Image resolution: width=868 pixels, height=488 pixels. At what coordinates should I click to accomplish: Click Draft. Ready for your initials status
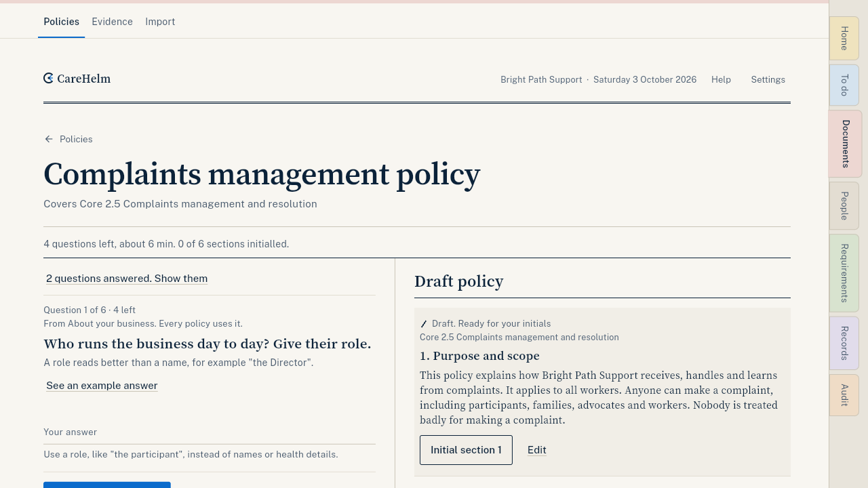(x=492, y=324)
